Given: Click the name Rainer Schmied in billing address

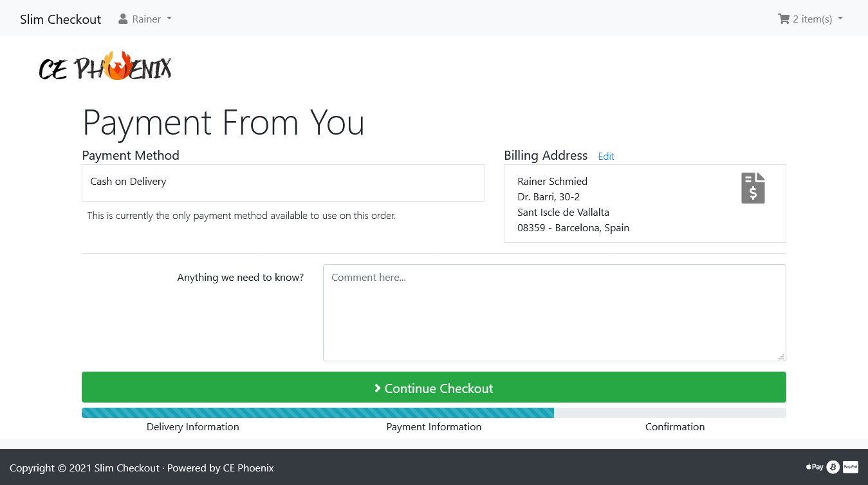Looking at the screenshot, I should pyautogui.click(x=552, y=182).
